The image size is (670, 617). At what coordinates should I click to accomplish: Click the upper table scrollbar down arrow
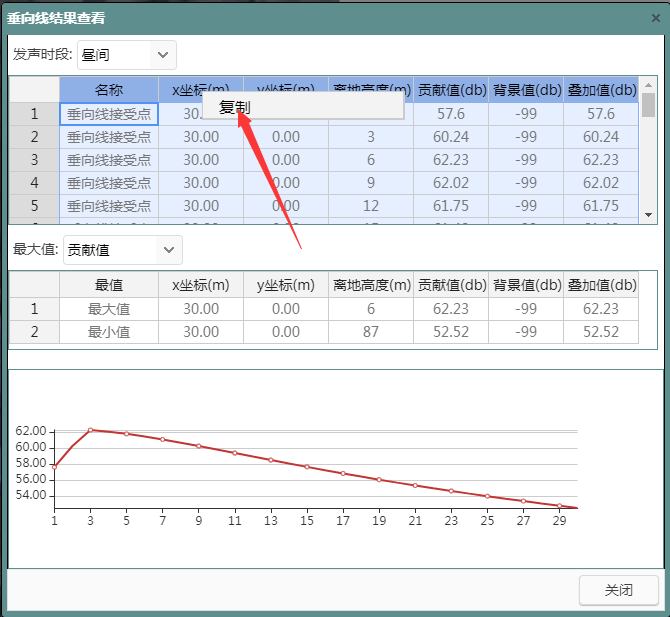[648, 215]
